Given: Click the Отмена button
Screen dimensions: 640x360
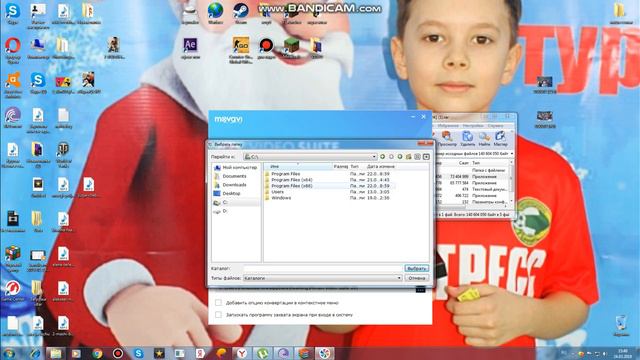Looking at the screenshot, I should [417, 278].
